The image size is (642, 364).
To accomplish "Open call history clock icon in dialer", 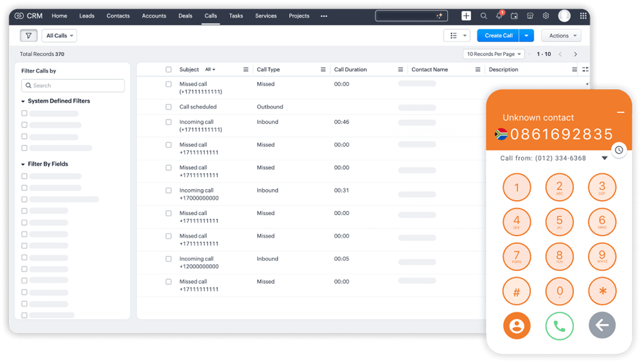I will [x=619, y=150].
